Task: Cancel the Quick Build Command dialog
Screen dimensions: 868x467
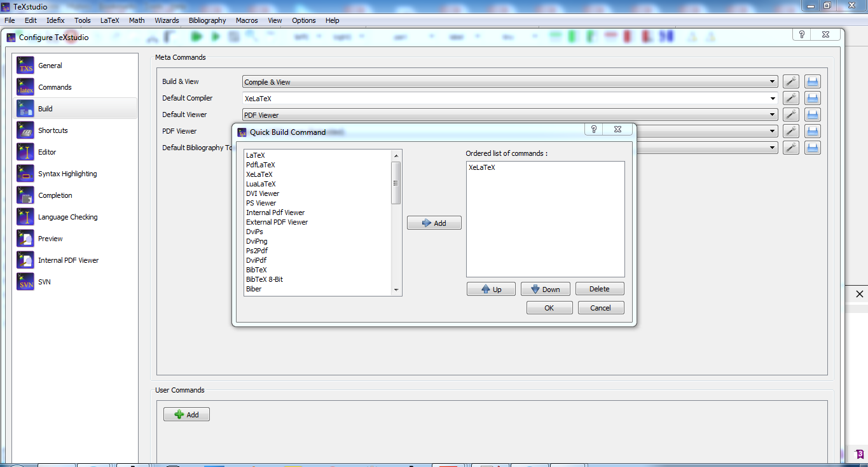Action: point(600,308)
